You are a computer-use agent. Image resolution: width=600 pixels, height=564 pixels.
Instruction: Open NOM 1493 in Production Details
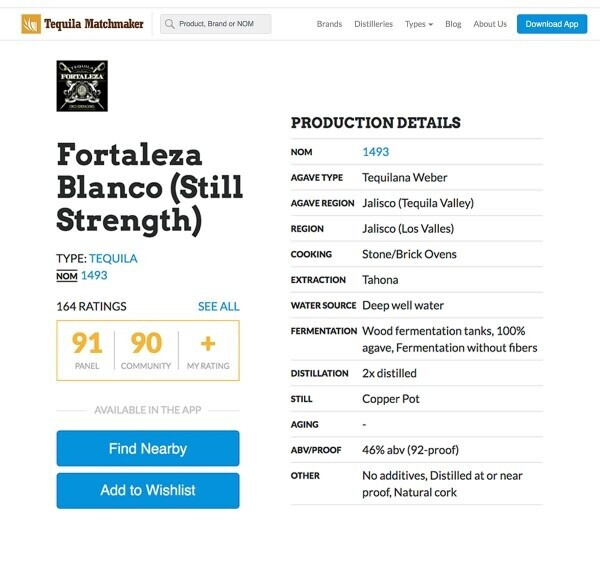click(375, 152)
